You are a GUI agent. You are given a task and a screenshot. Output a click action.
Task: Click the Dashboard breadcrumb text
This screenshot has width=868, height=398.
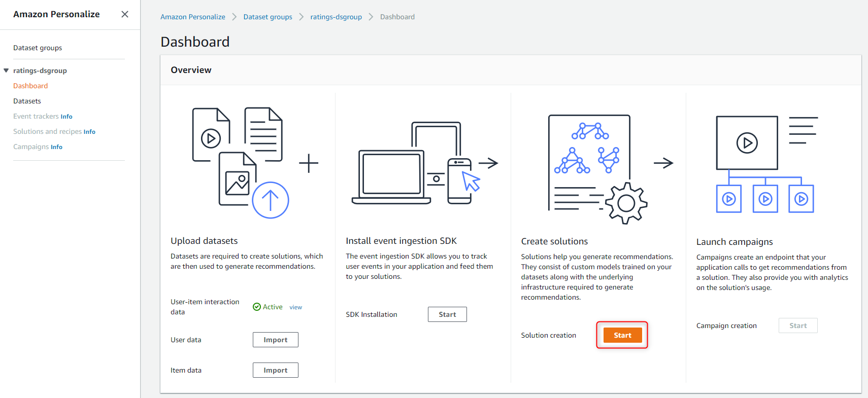[397, 17]
